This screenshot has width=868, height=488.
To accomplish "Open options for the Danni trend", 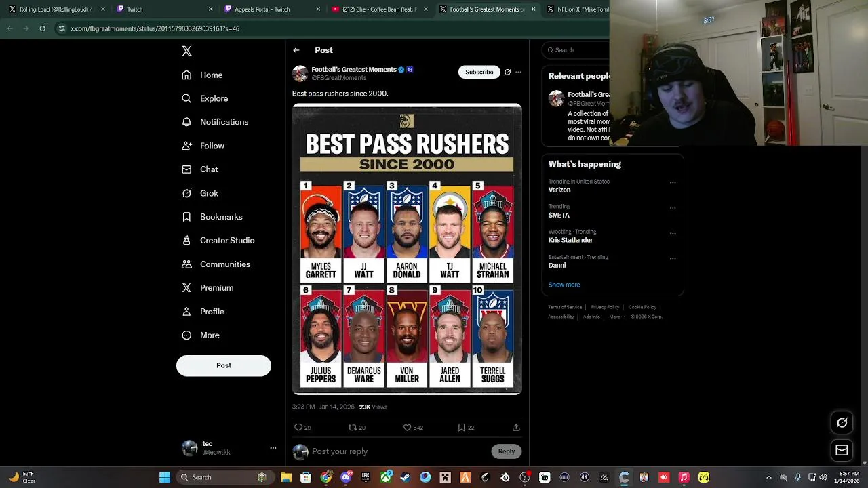I will tap(673, 258).
